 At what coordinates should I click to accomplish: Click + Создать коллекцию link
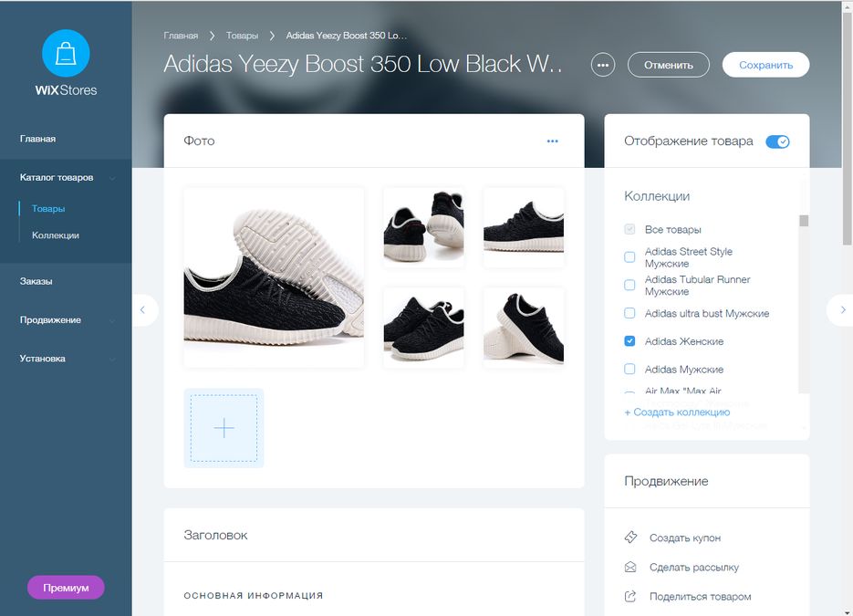677,412
